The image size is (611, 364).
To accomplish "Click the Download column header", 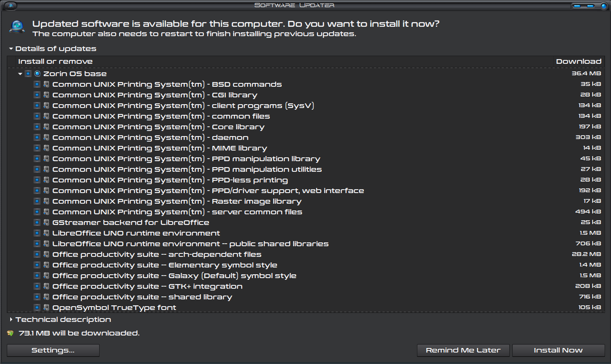I will (x=578, y=62).
